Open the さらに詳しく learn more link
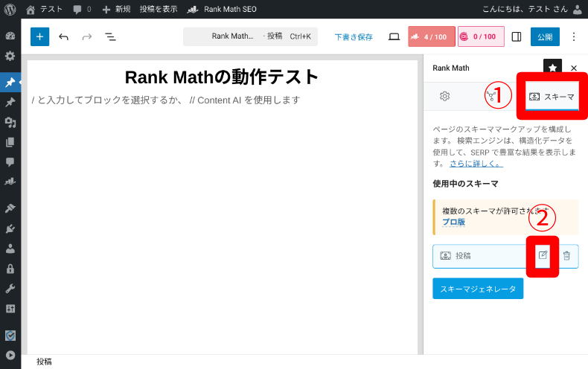This screenshot has height=369, width=588. pos(476,163)
